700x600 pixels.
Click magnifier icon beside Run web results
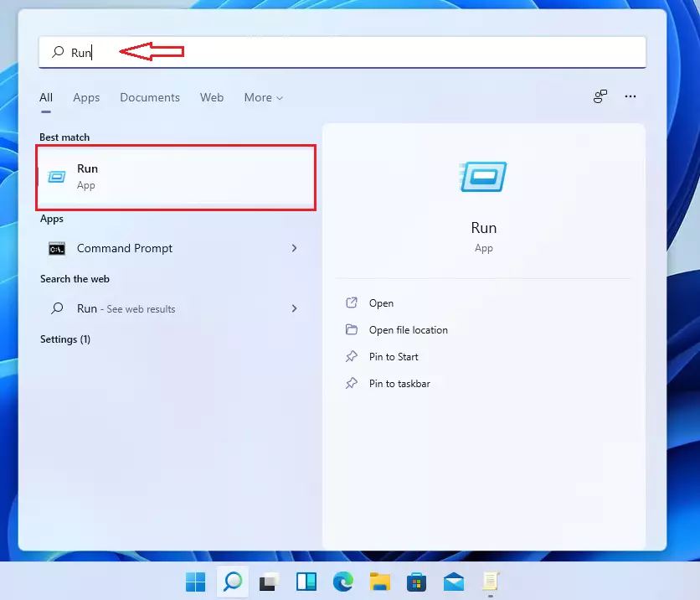coord(57,308)
